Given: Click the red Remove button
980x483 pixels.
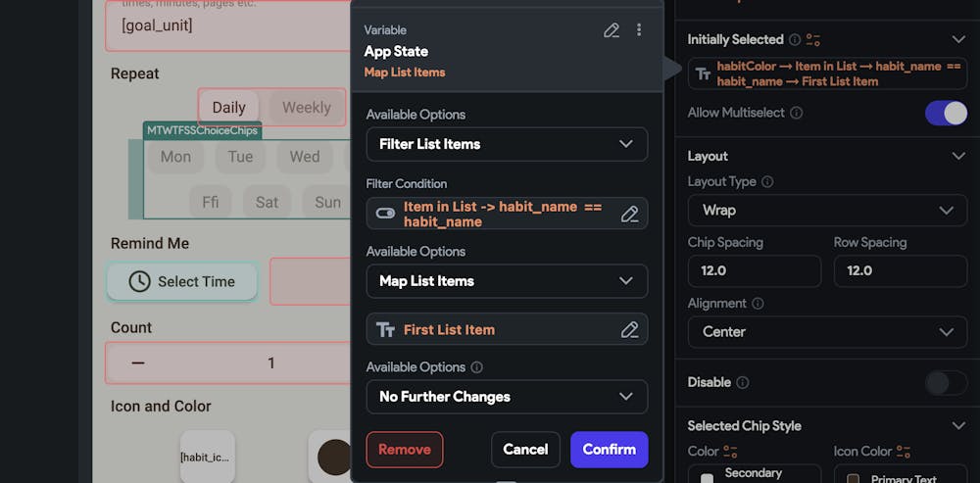Looking at the screenshot, I should point(405,450).
